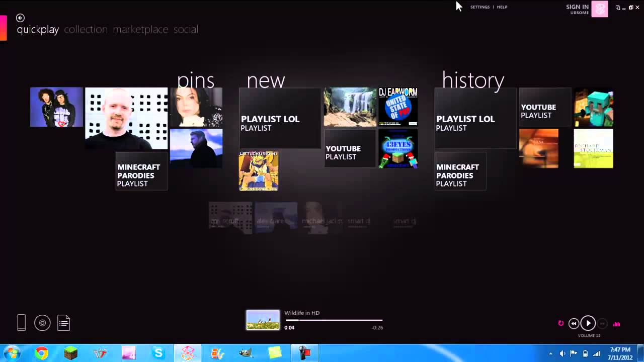Click the history section heading

point(473,80)
